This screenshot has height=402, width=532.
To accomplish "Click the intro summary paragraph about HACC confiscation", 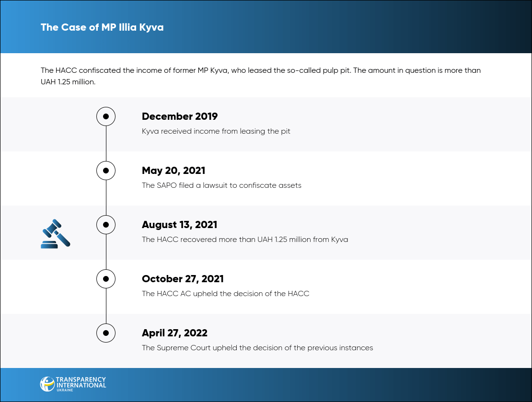I will pyautogui.click(x=260, y=76).
